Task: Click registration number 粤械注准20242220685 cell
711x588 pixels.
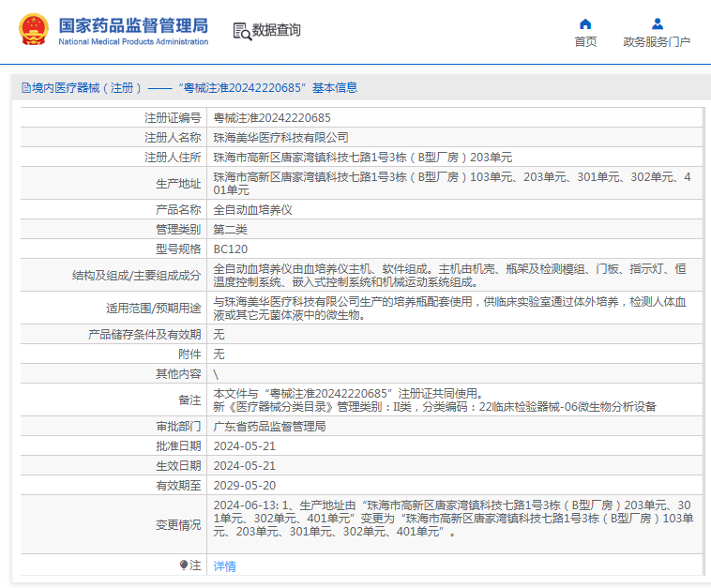Action: pyautogui.click(x=272, y=118)
